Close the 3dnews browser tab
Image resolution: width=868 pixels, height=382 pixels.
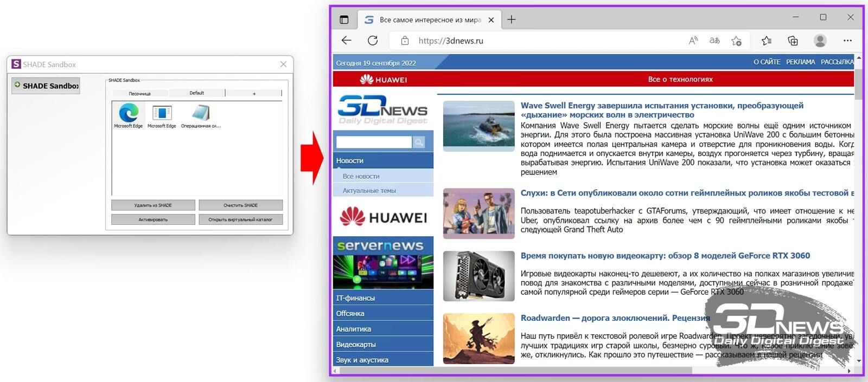(491, 20)
